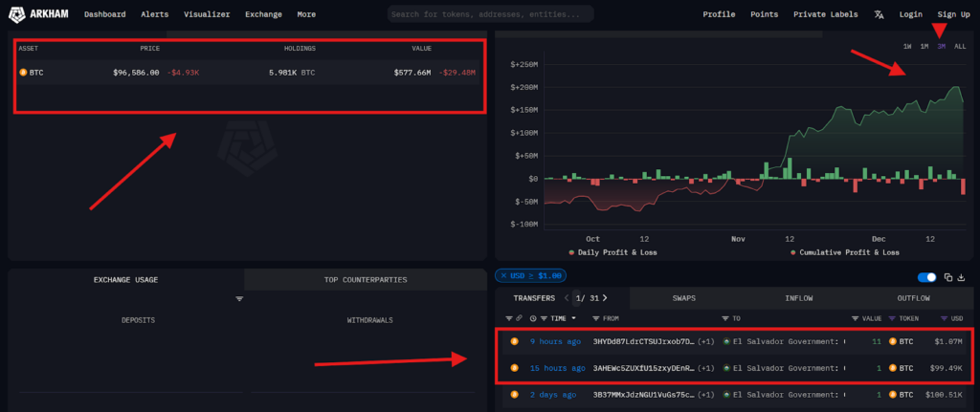Click the El Salvador emblem in 9 hours ago row
The width and height of the screenshot is (980, 412).
[726, 341]
